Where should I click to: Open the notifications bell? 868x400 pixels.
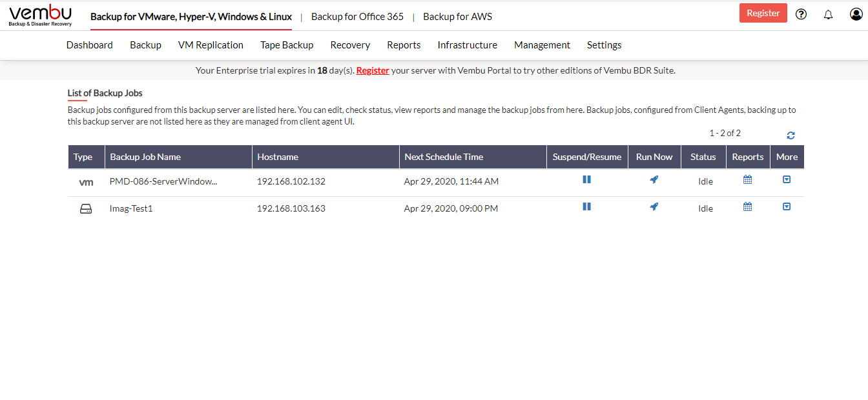click(x=829, y=14)
